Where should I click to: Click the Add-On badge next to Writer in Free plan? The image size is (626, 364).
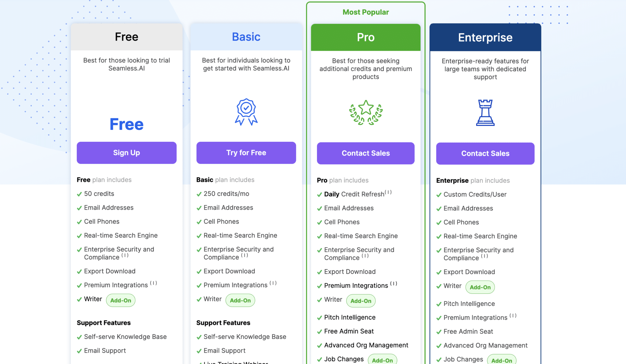click(120, 300)
